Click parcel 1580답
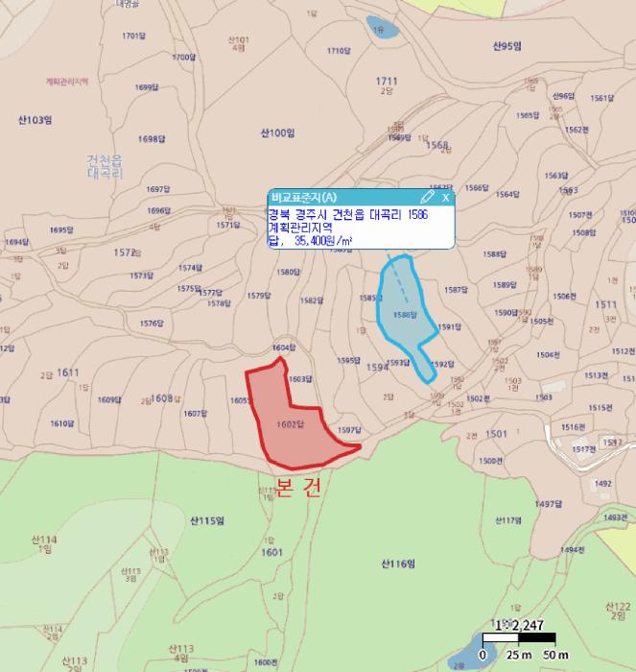Screen dimensions: 636x672 288,272
